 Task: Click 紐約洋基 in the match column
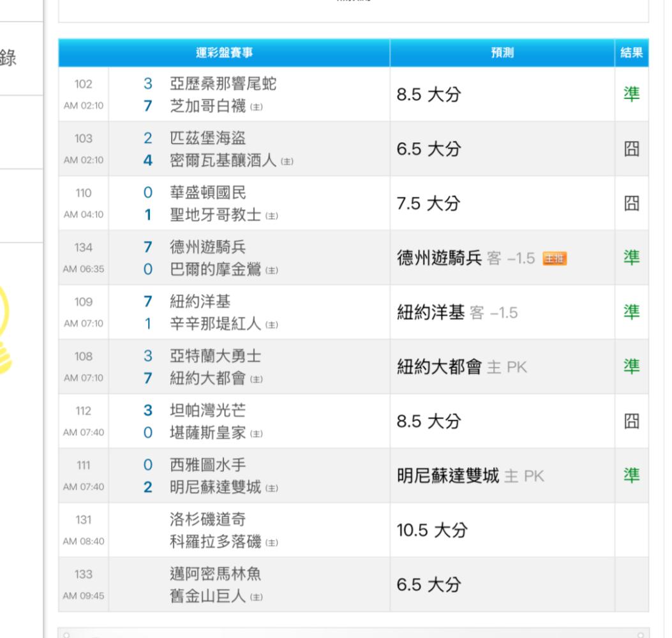(x=200, y=301)
